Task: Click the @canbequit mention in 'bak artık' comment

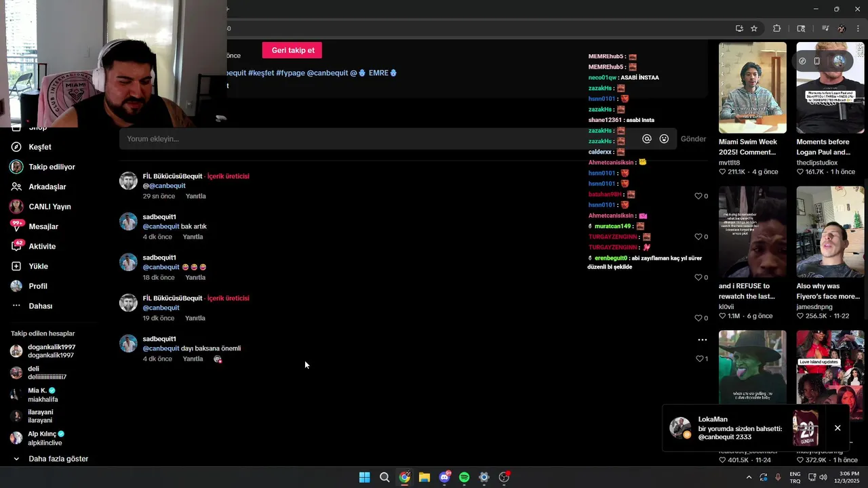Action: (x=161, y=226)
